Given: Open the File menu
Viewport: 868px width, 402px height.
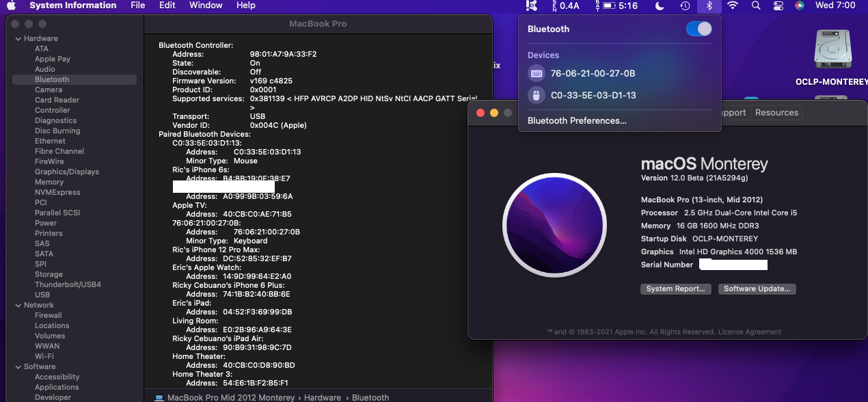Looking at the screenshot, I should 138,5.
